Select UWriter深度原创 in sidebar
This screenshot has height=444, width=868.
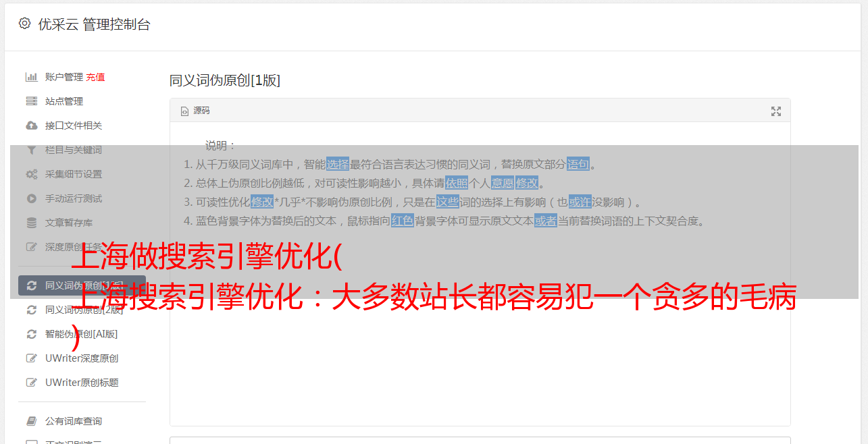[x=82, y=358]
